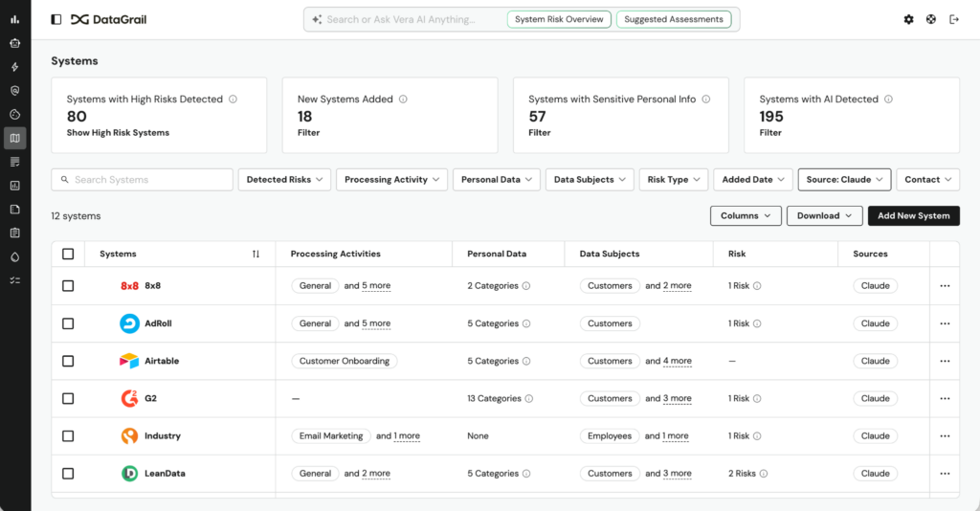Open the Added Date filter dropdown
The height and width of the screenshot is (511, 980).
click(x=753, y=179)
